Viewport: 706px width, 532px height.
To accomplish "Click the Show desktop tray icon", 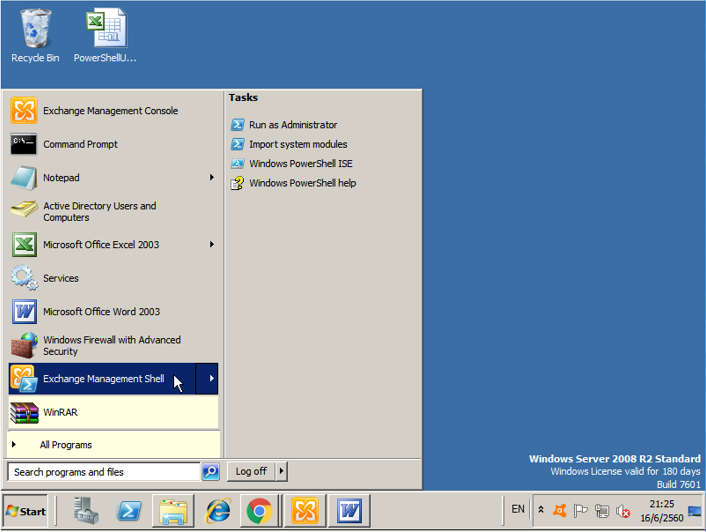I will coord(695,511).
